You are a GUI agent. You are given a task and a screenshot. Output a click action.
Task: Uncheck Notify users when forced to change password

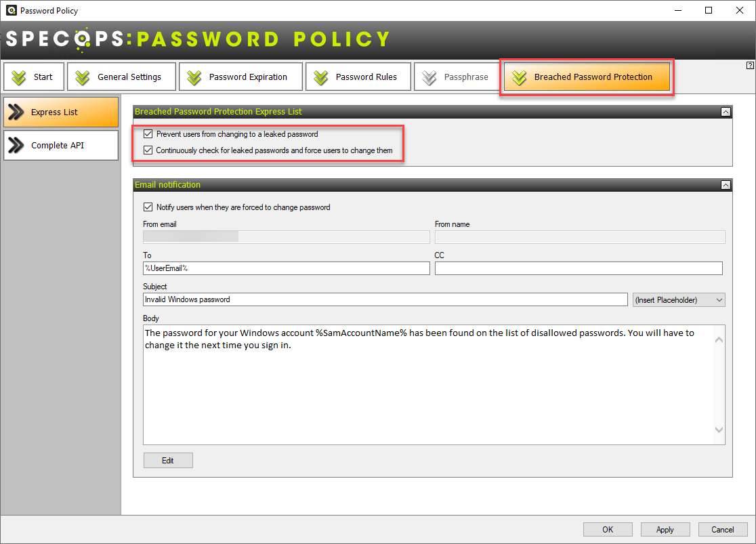(148, 207)
